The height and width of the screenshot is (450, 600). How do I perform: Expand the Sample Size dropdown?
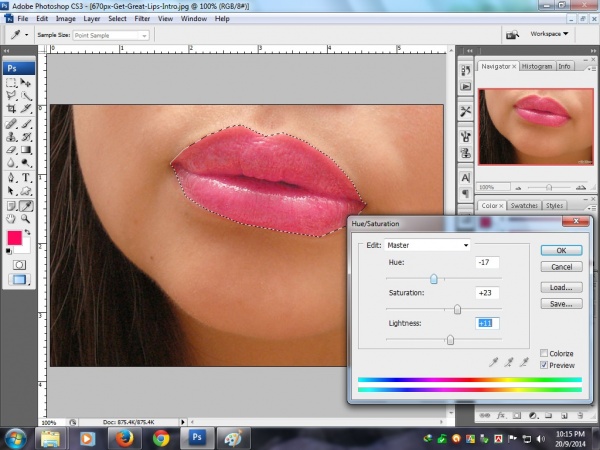coord(110,35)
